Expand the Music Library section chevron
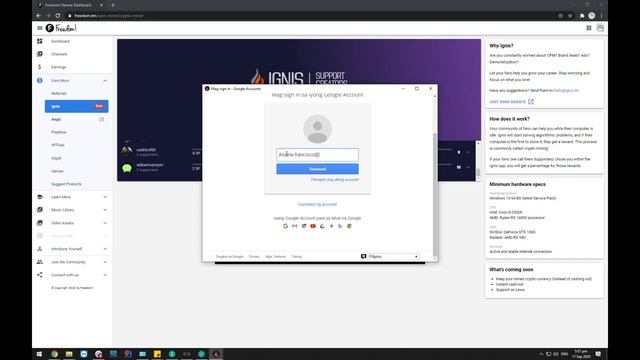This screenshot has width=640, height=360. (105, 210)
